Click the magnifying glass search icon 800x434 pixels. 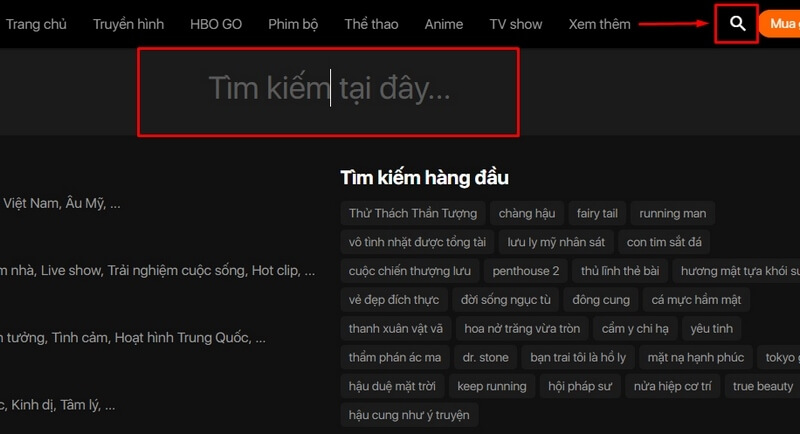coord(737,23)
